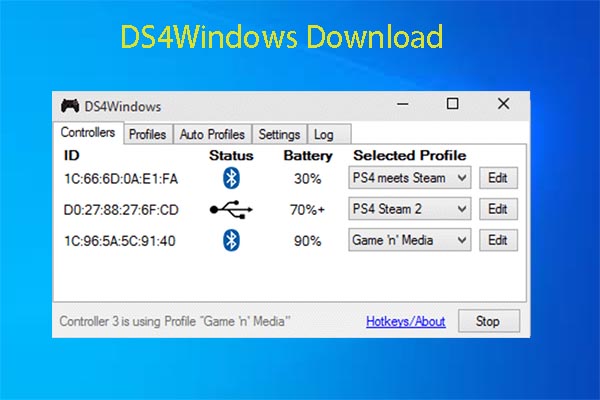View the Log tab
Image resolution: width=600 pixels, height=400 pixels.
tap(329, 134)
